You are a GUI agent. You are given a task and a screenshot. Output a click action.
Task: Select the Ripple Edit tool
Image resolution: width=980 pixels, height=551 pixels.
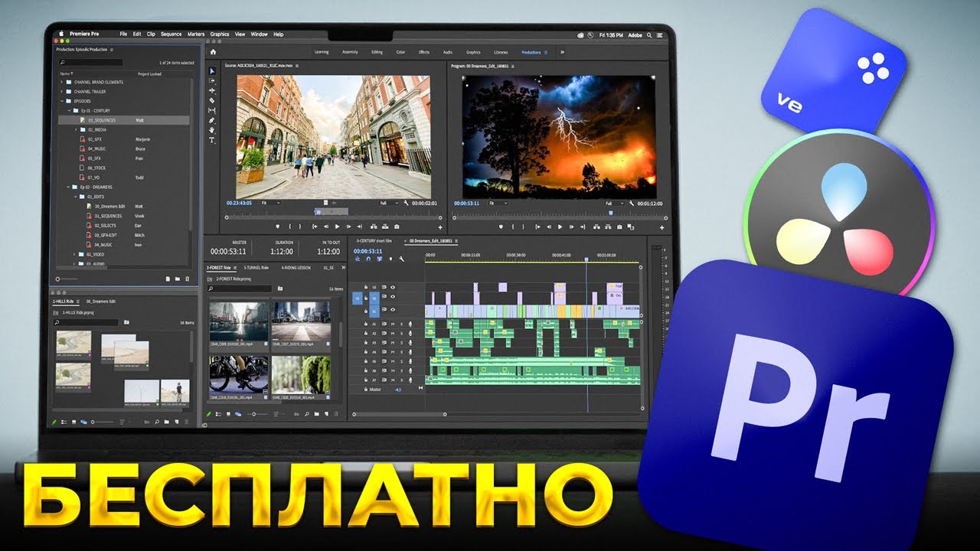[212, 91]
